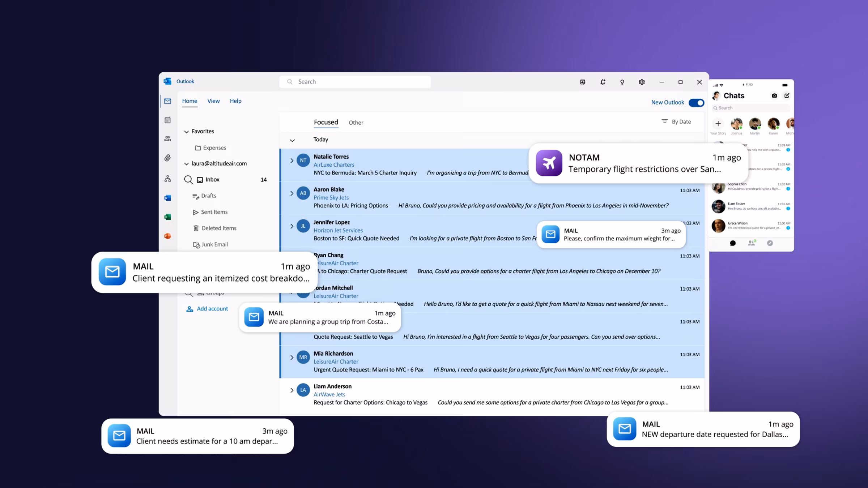This screenshot has height=488, width=868.
Task: Open Outlook Settings gear
Action: click(642, 82)
